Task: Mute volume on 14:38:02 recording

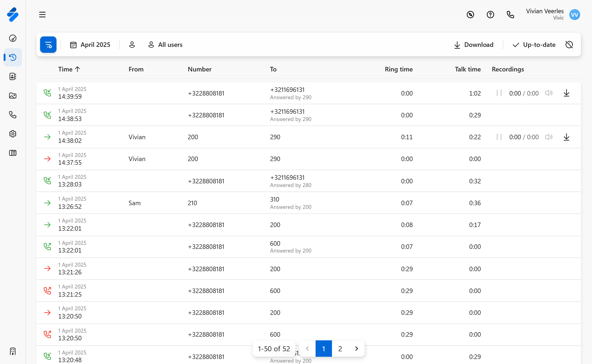Action: (548, 137)
